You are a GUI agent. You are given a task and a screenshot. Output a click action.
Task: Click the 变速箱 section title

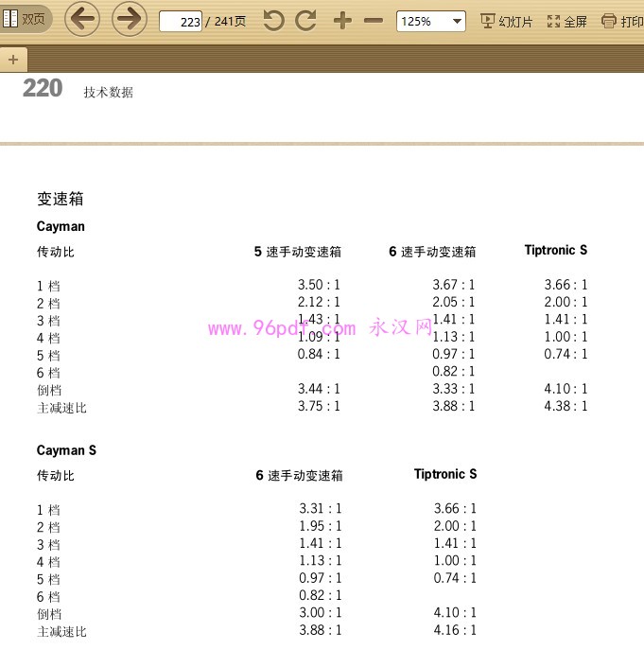click(x=61, y=199)
